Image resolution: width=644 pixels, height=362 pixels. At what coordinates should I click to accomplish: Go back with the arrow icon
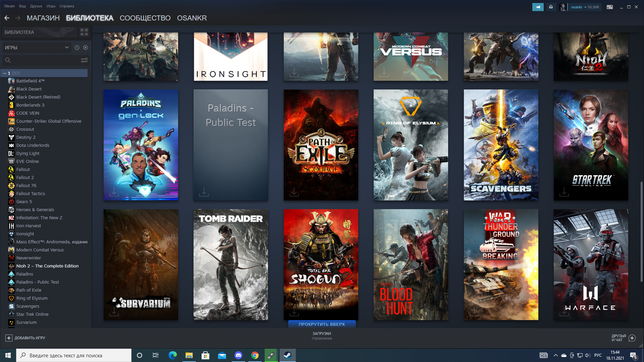click(7, 18)
